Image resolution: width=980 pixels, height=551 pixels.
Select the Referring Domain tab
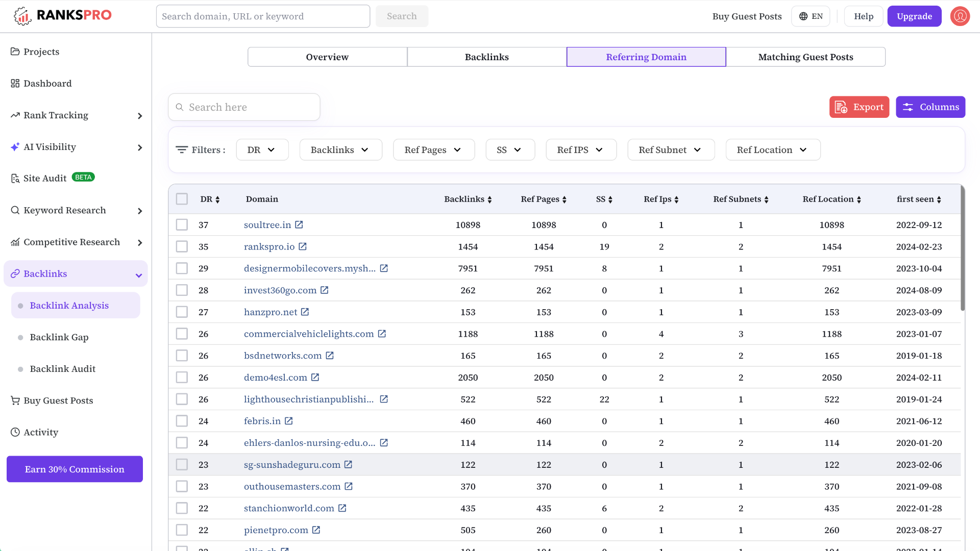[646, 57]
